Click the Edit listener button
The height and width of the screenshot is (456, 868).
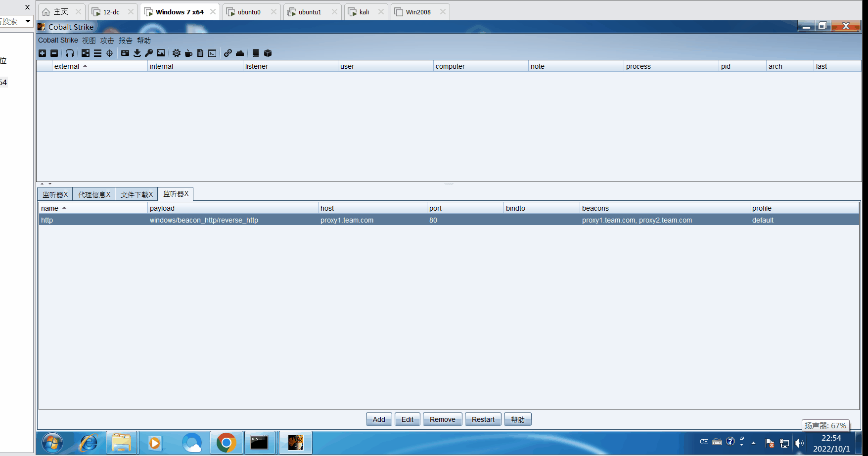(408, 419)
